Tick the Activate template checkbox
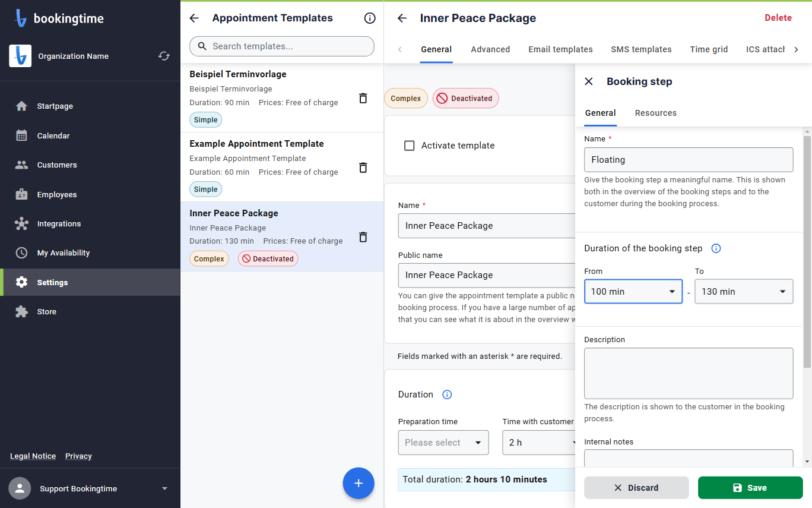The width and height of the screenshot is (812, 508). pyautogui.click(x=410, y=146)
